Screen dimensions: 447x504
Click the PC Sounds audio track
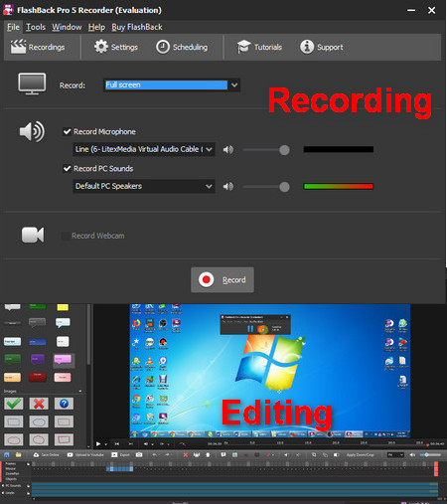point(234,486)
